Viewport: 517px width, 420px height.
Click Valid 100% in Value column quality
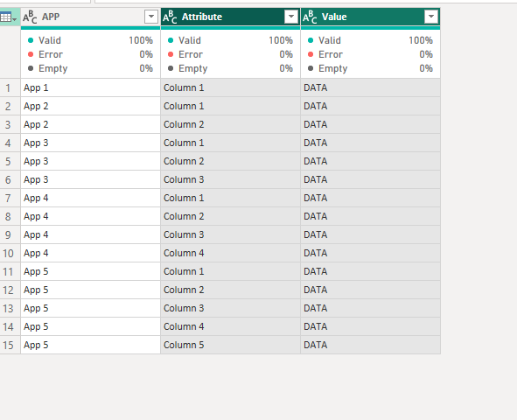(x=370, y=40)
